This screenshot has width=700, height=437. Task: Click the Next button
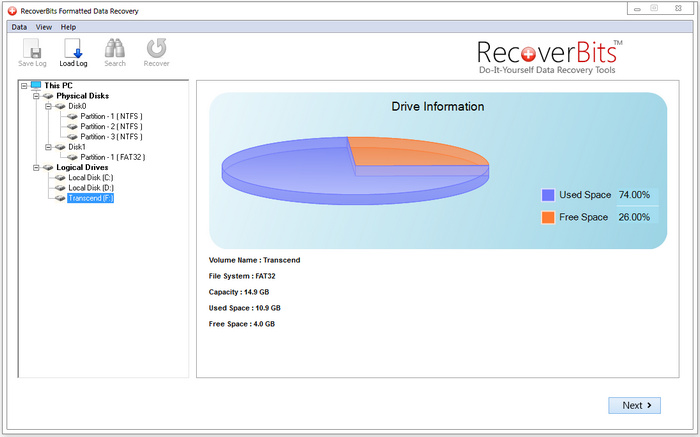coord(635,405)
